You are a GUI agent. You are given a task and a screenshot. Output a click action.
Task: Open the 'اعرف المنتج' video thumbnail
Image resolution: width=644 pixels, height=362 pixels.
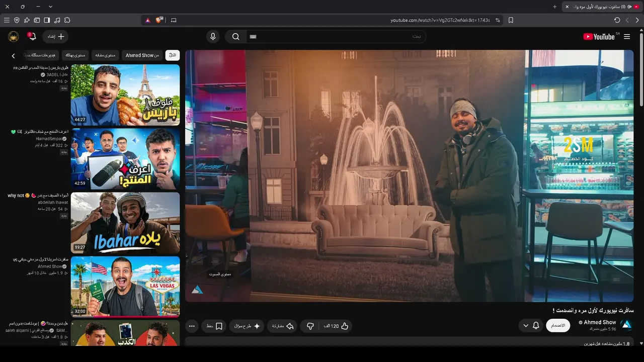click(x=125, y=158)
